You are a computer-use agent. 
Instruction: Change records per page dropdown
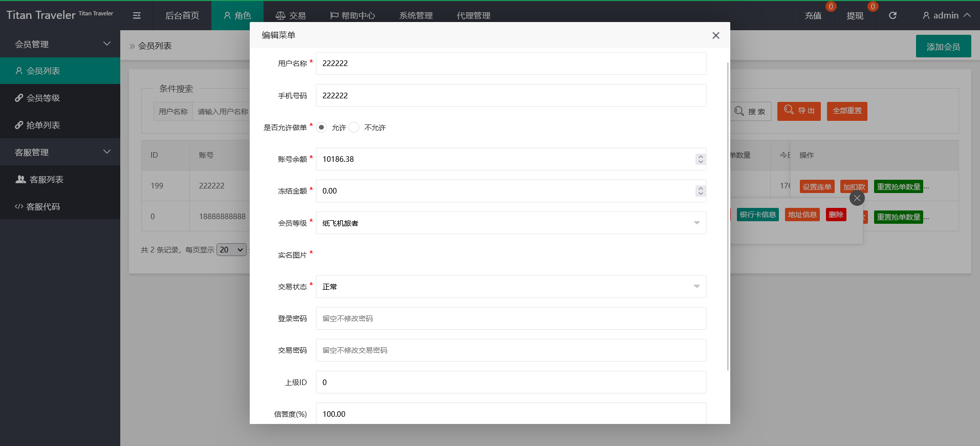tap(231, 250)
